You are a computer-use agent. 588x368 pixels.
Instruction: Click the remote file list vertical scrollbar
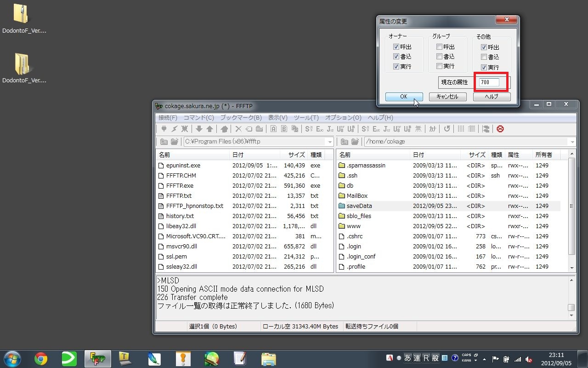click(572, 207)
